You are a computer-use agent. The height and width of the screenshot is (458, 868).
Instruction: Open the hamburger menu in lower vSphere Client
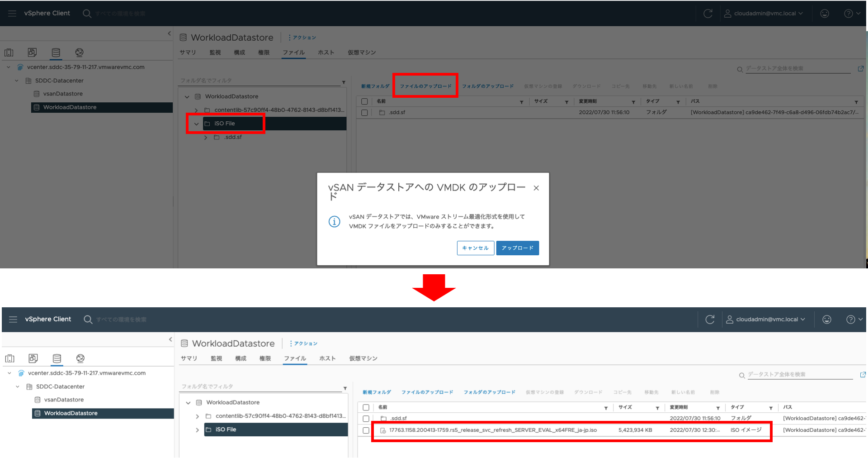(x=13, y=320)
